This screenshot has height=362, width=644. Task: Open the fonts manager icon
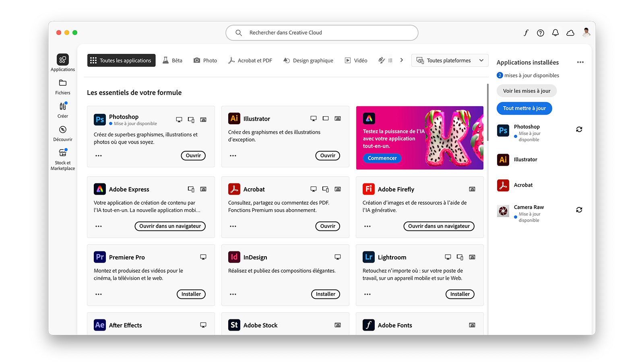[526, 33]
